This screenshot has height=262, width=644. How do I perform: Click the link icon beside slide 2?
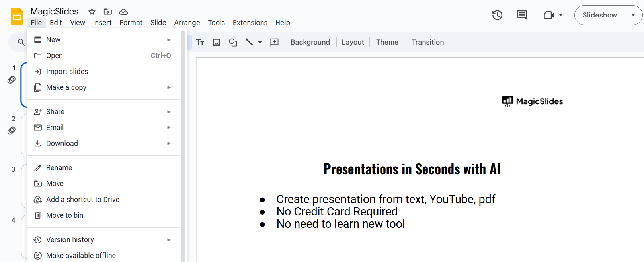coord(12,130)
